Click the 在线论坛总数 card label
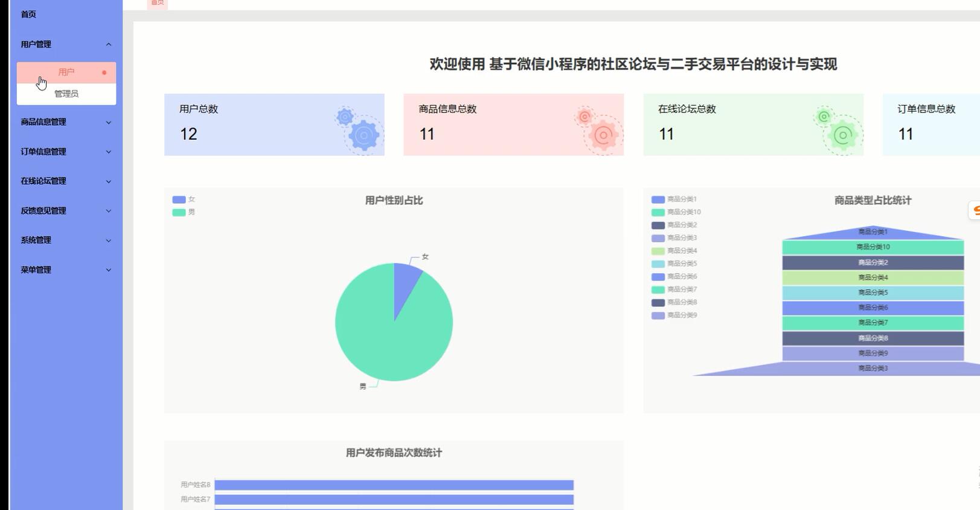Image resolution: width=980 pixels, height=510 pixels. 687,109
